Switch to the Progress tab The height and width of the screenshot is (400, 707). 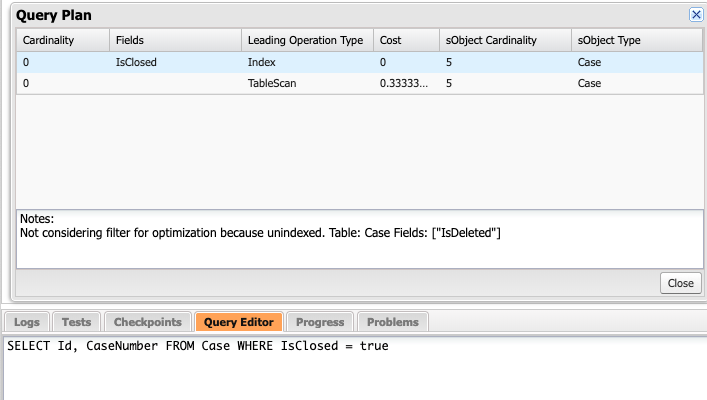point(320,322)
